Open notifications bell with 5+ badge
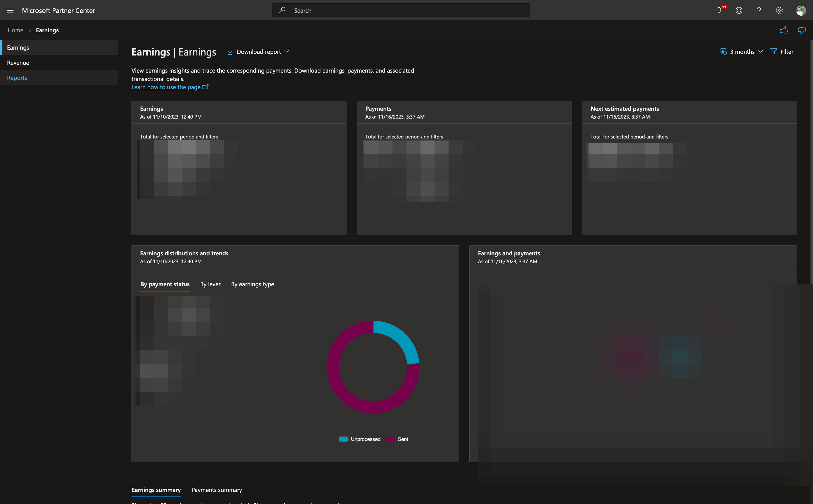Viewport: 813px width, 504px height. pyautogui.click(x=719, y=10)
